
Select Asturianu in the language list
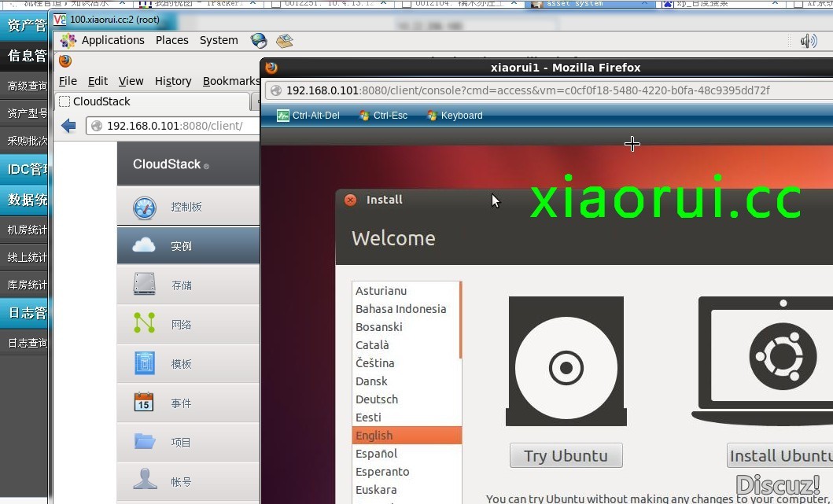click(x=405, y=291)
